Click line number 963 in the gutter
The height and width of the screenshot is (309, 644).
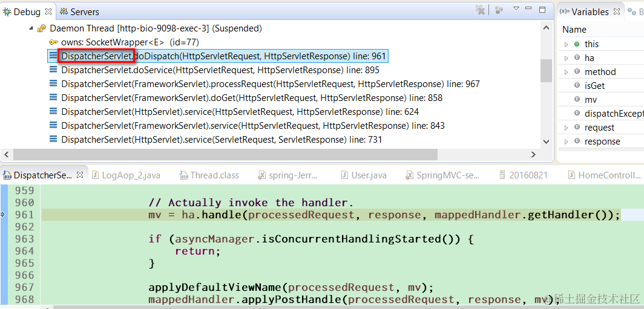pos(24,239)
